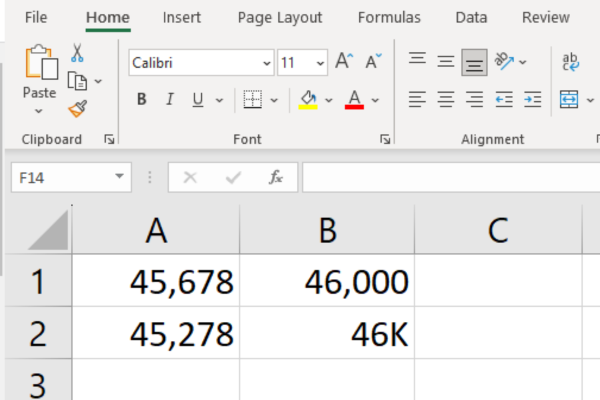Select row 1 header
The image size is (600, 400).
38,281
